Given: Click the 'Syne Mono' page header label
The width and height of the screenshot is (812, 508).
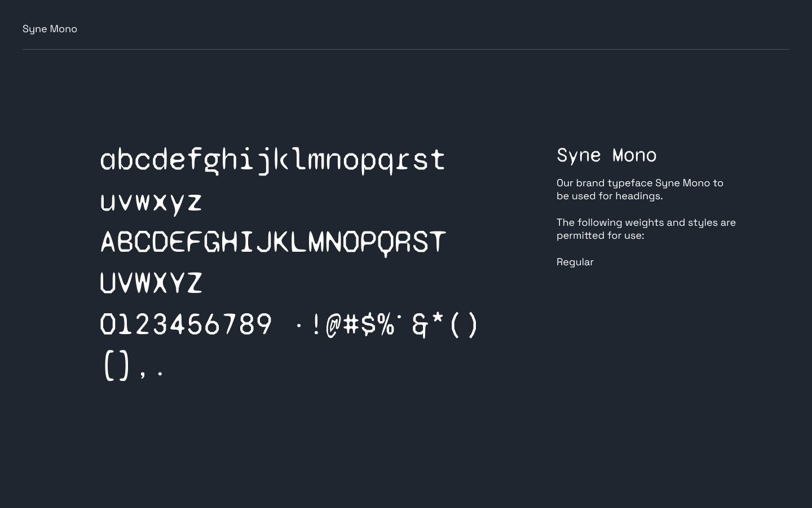Looking at the screenshot, I should [50, 29].
